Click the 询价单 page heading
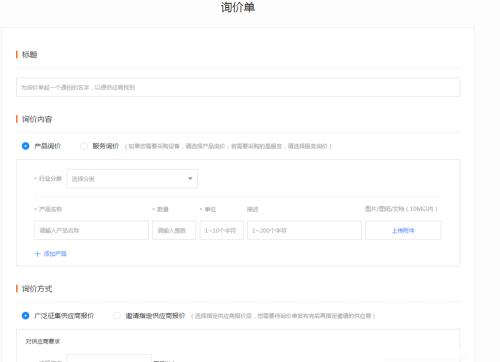 (238, 7)
